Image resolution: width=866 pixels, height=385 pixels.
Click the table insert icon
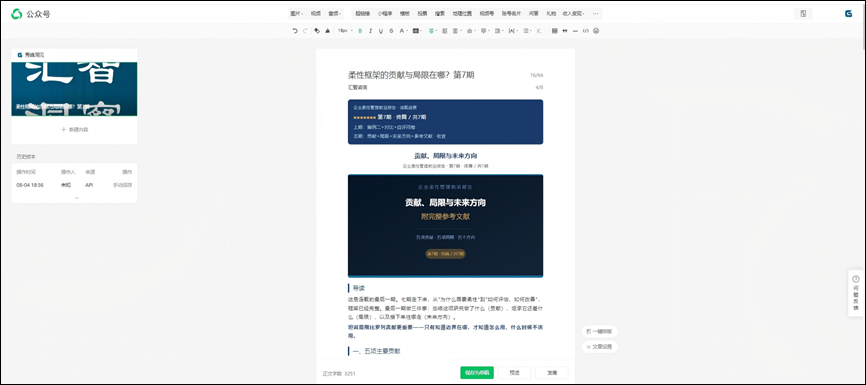[x=554, y=31]
